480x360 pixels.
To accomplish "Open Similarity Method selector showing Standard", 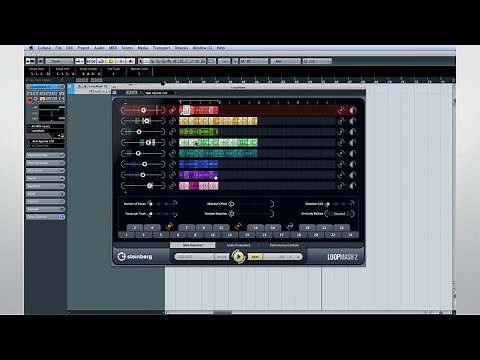I will 340,214.
